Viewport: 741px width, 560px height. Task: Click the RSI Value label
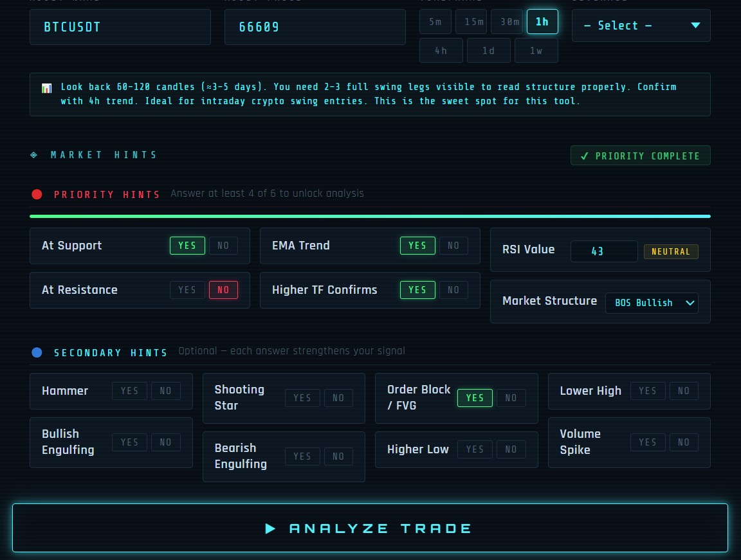click(528, 249)
